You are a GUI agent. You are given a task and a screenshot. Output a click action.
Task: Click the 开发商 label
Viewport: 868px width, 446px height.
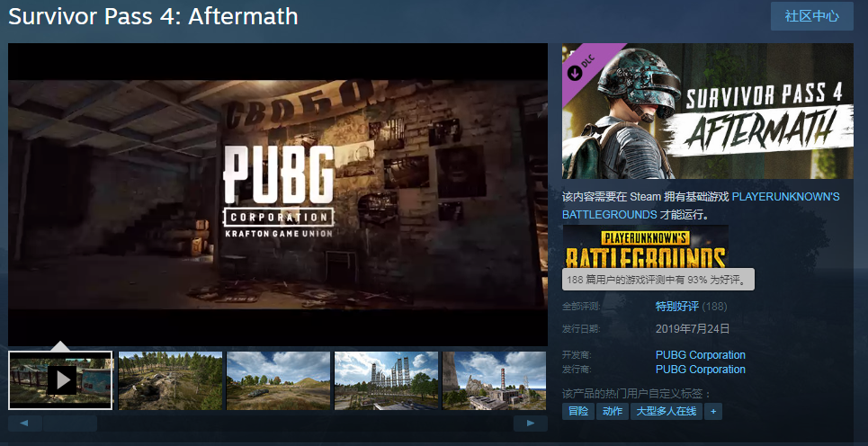[x=577, y=354]
